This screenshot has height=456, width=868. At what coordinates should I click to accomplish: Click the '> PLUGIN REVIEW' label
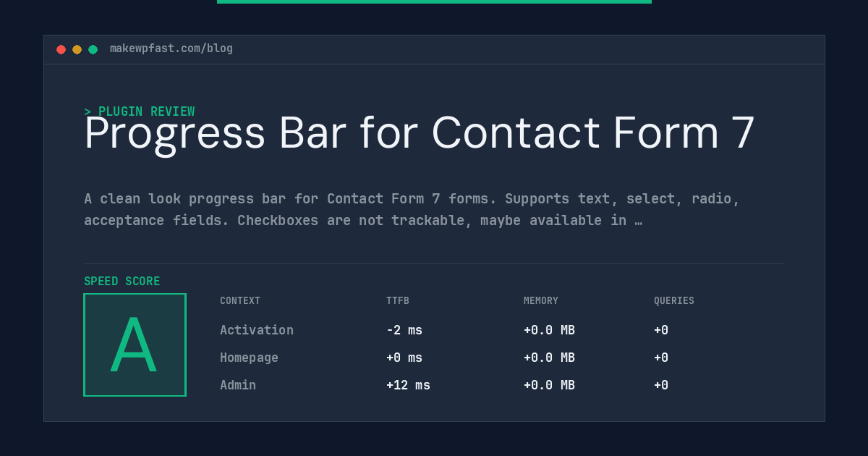(x=139, y=111)
